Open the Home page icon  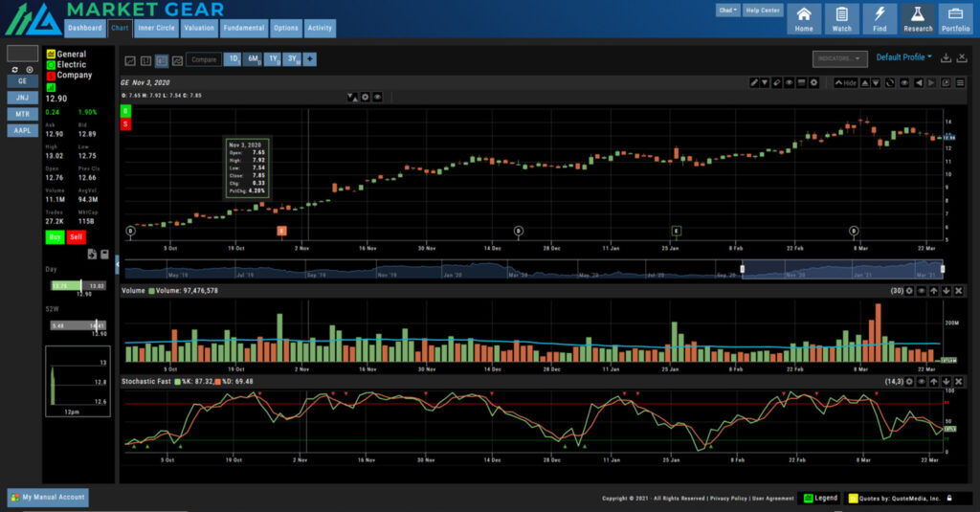(804, 17)
